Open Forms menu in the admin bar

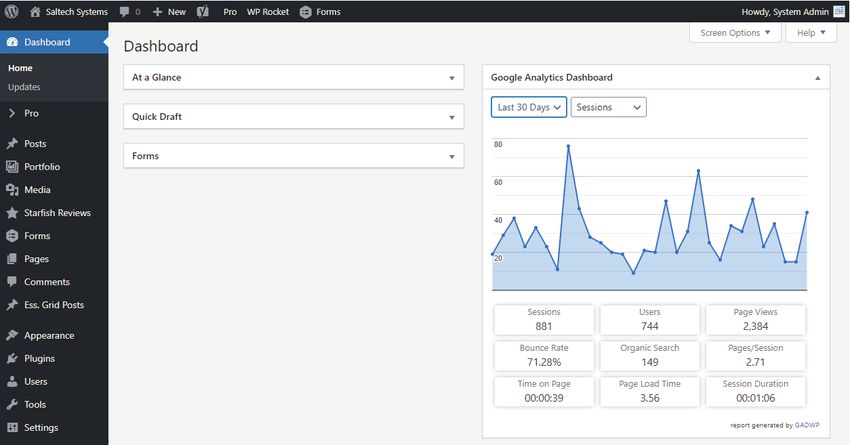tap(329, 11)
